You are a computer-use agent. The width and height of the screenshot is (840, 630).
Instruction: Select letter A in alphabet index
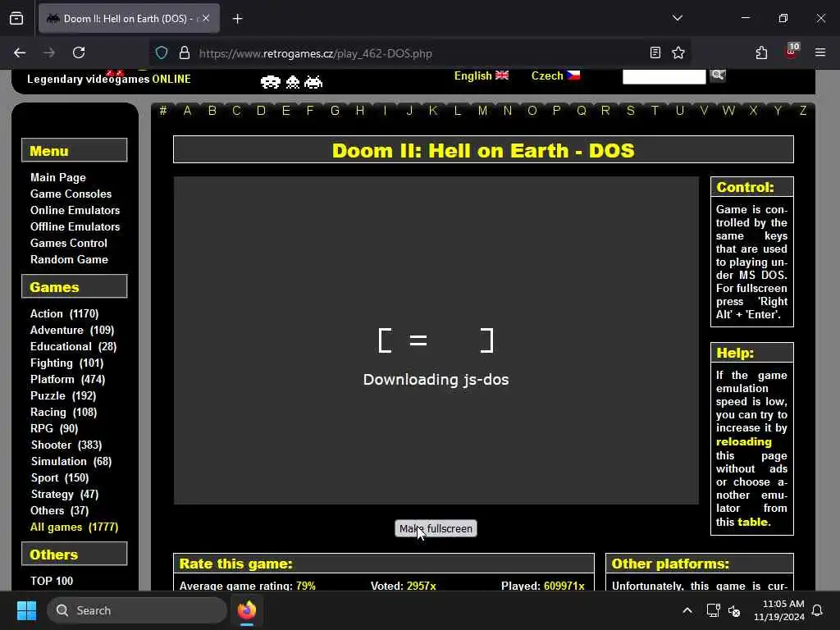pyautogui.click(x=187, y=111)
